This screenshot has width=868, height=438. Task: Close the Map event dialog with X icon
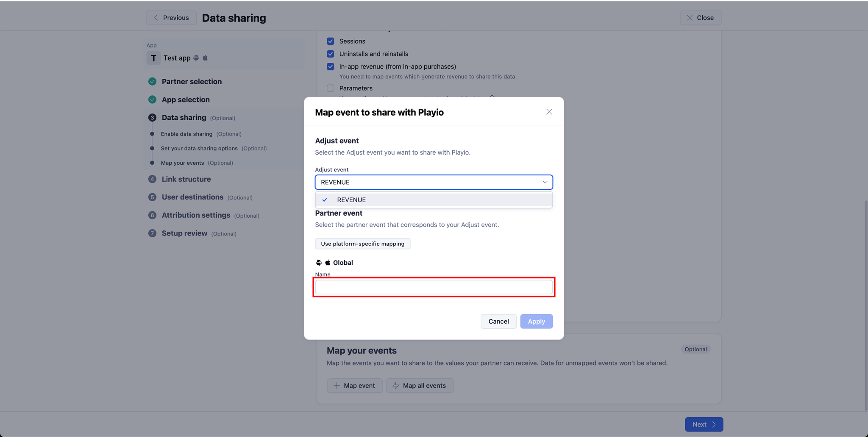[x=549, y=112]
